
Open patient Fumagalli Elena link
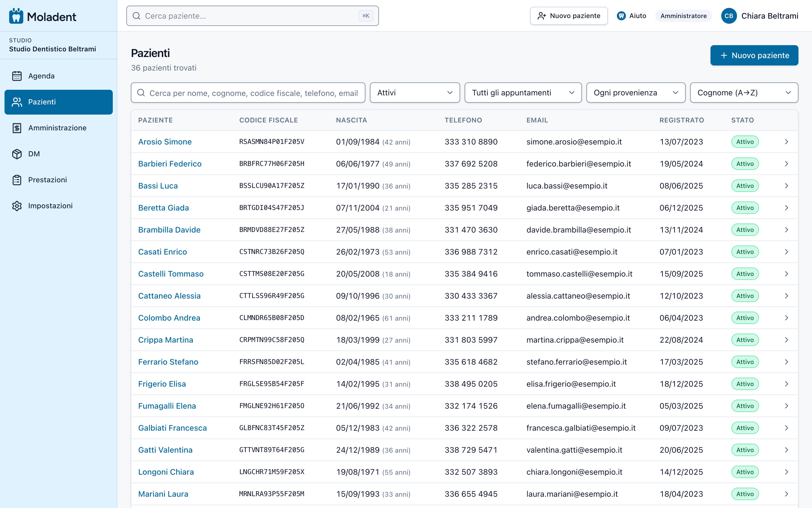pyautogui.click(x=167, y=406)
